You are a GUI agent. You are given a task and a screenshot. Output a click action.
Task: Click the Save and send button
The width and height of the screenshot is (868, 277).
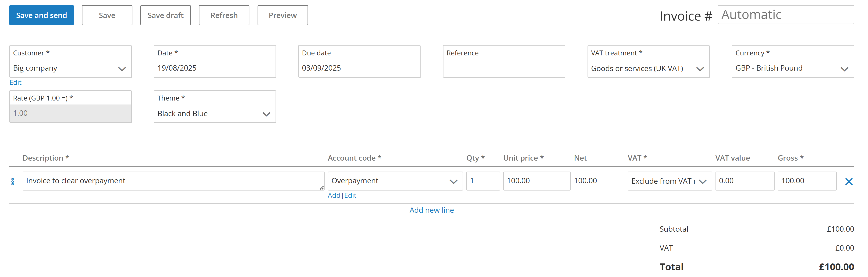point(41,15)
